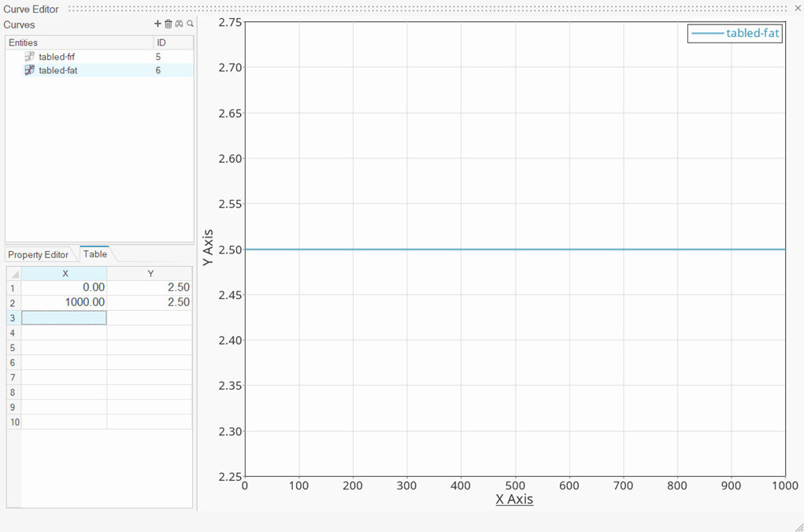
Task: Click the Y value 2.50 in row 2
Action: (150, 302)
